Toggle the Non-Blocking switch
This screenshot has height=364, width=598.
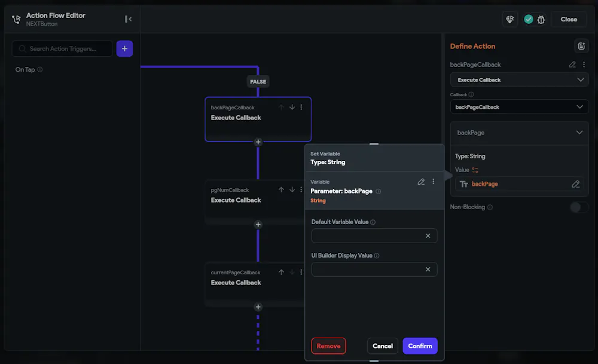pyautogui.click(x=578, y=207)
